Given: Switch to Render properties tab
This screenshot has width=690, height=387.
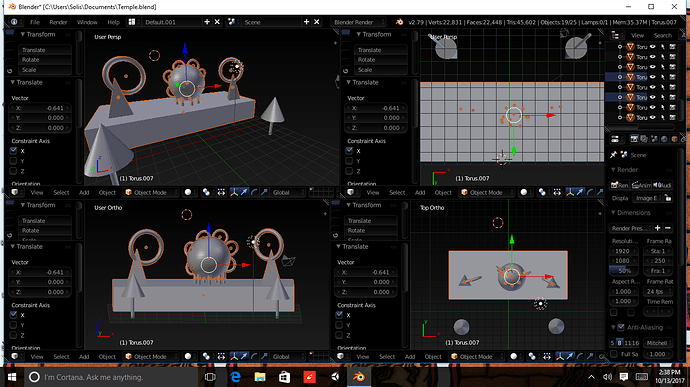Looking at the screenshot, I should (634, 139).
